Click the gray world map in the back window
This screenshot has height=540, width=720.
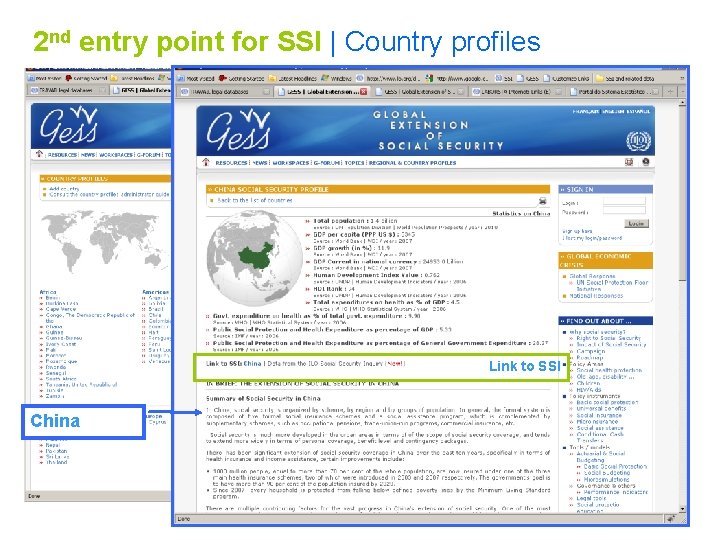click(x=106, y=241)
